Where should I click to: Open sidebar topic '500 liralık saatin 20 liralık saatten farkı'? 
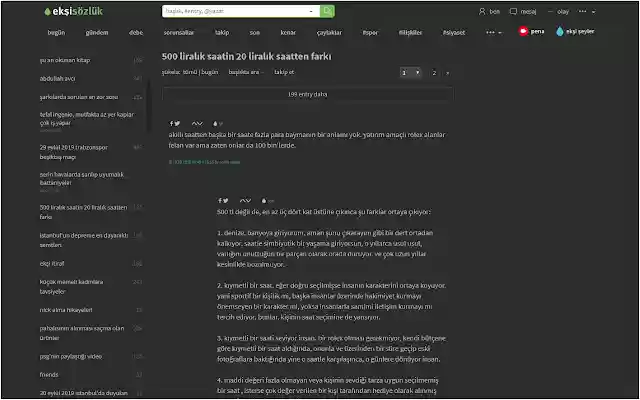[84, 212]
